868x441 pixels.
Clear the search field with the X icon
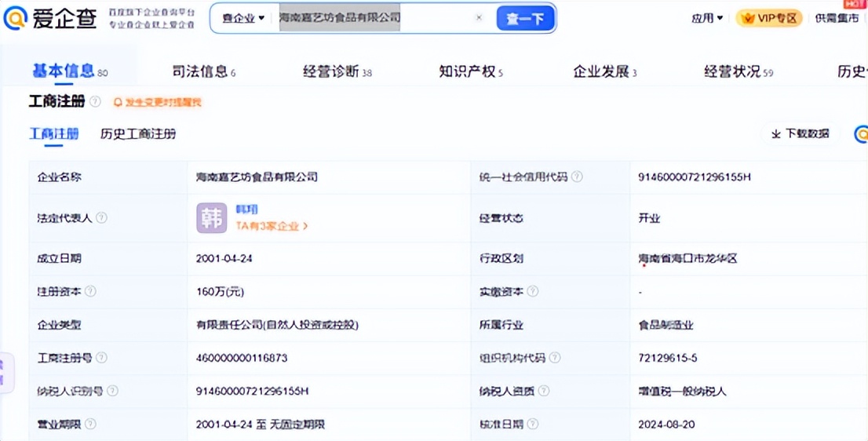[x=479, y=18]
